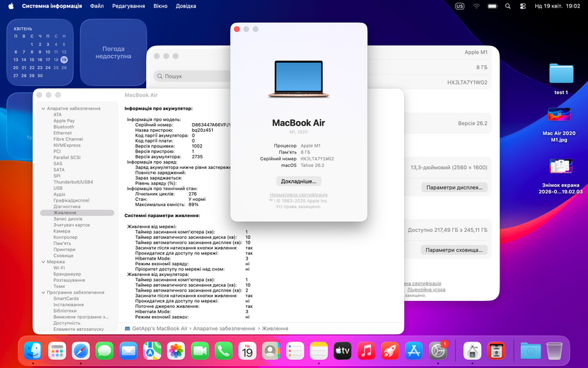The height and width of the screenshot is (368, 588).
Task: Click GetApp's MacBook Air in path bar
Action: (x=160, y=328)
